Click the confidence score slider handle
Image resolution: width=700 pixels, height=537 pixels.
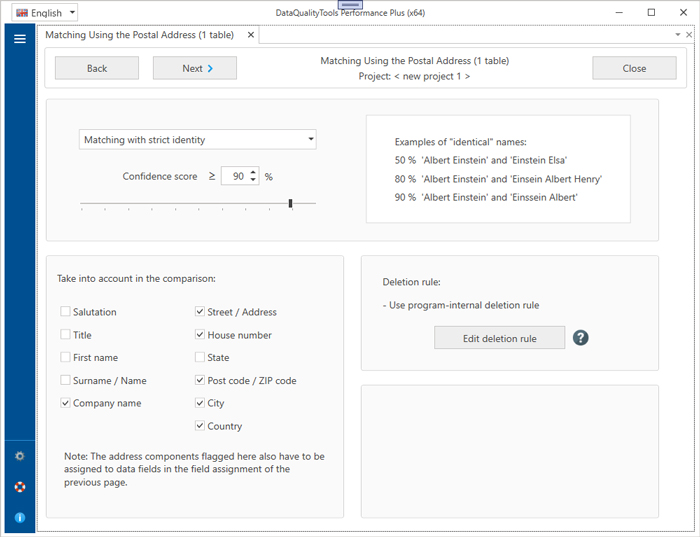tap(290, 203)
